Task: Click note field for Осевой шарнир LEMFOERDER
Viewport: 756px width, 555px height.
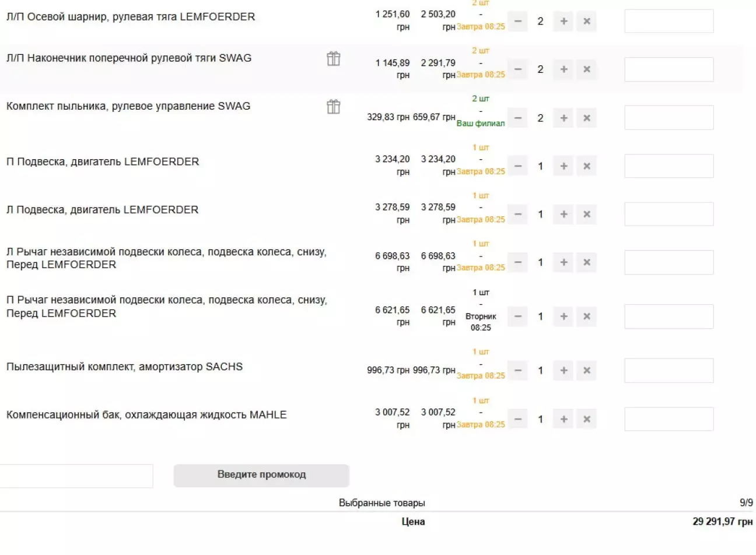Action: (x=668, y=22)
